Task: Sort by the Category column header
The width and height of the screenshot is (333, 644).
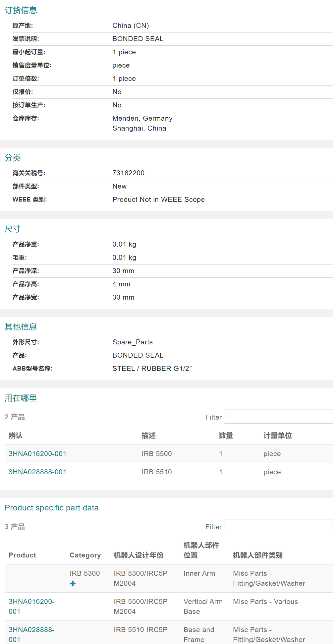Action: (85, 555)
